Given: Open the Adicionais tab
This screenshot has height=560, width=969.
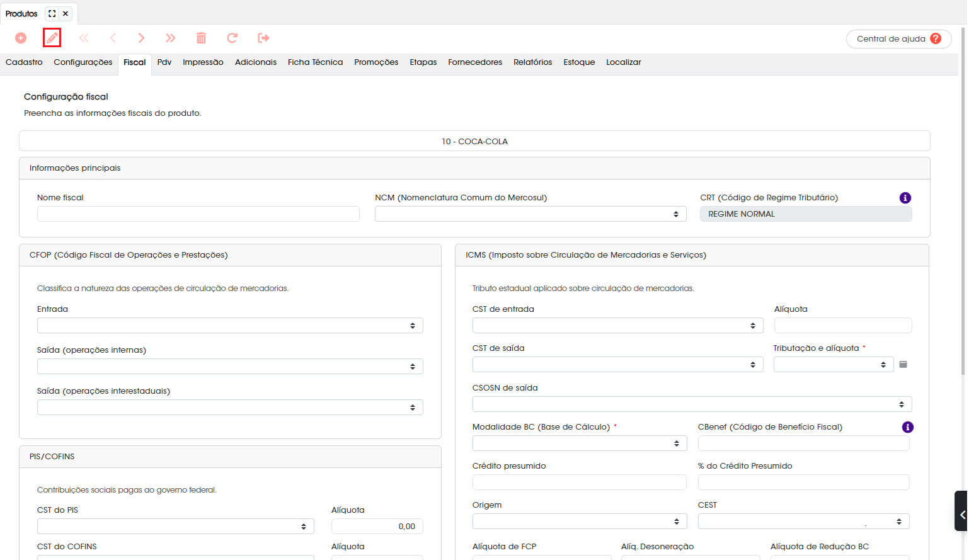Looking at the screenshot, I should click(256, 62).
